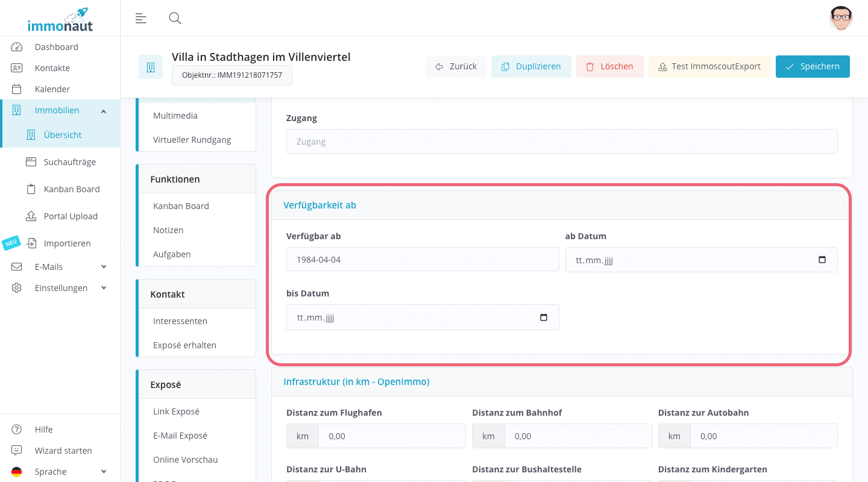Toggle sidebar with the hamburger menu icon
This screenshot has width=868, height=482.
tap(141, 18)
